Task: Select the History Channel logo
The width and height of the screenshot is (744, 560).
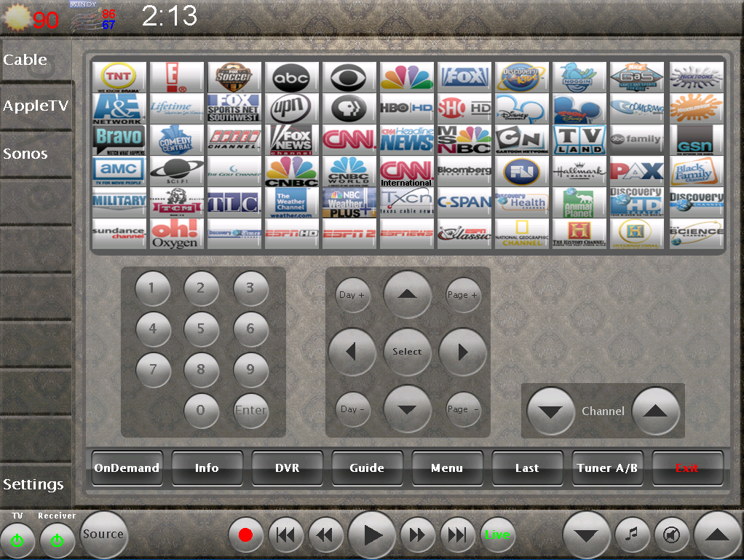Action: click(579, 234)
